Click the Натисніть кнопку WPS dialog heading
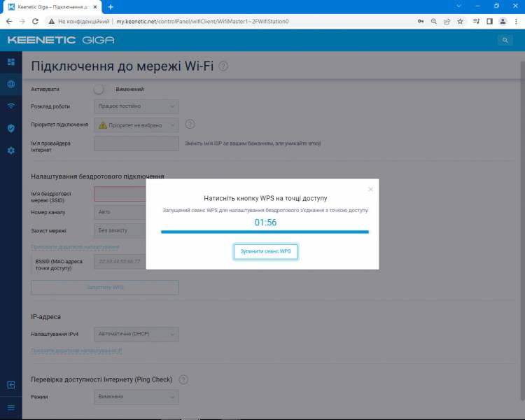 coord(265,198)
